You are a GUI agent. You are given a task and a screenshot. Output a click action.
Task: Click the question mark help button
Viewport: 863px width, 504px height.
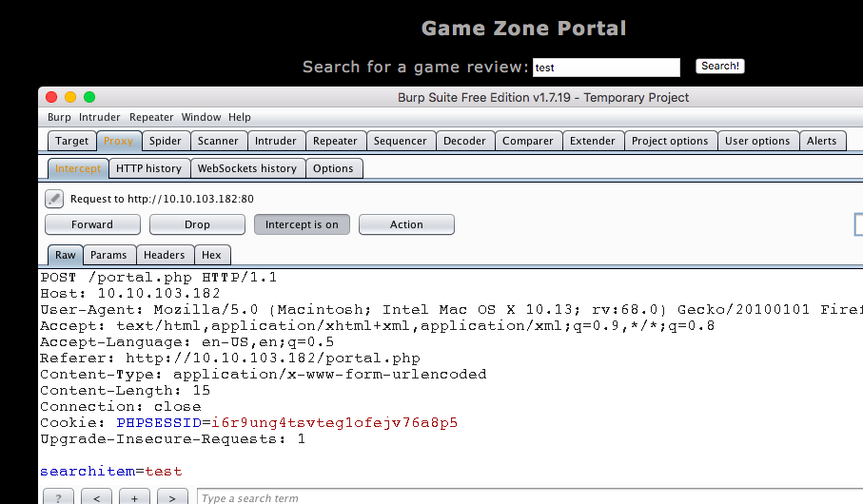tap(57, 497)
